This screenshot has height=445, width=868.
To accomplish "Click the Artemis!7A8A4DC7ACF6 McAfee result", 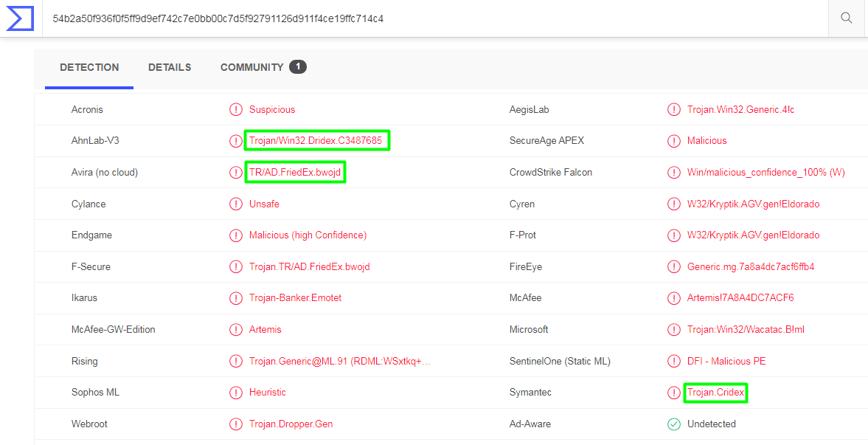I will point(740,298).
